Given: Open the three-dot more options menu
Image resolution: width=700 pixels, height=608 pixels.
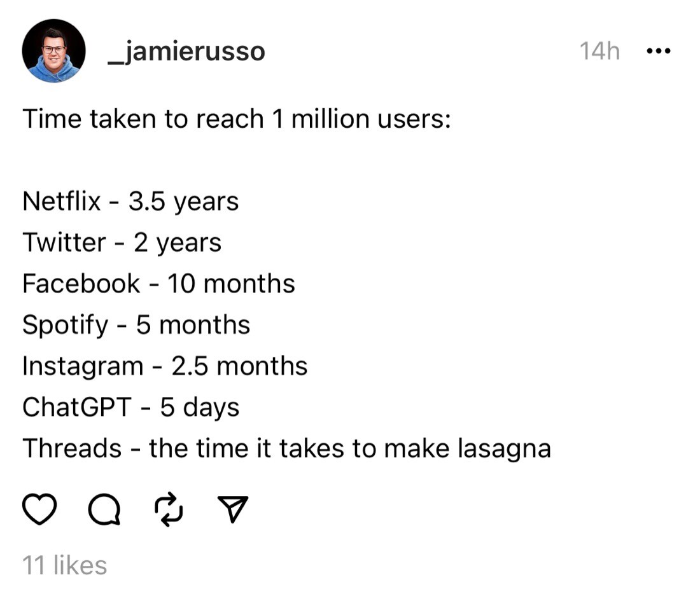Looking at the screenshot, I should point(659,51).
